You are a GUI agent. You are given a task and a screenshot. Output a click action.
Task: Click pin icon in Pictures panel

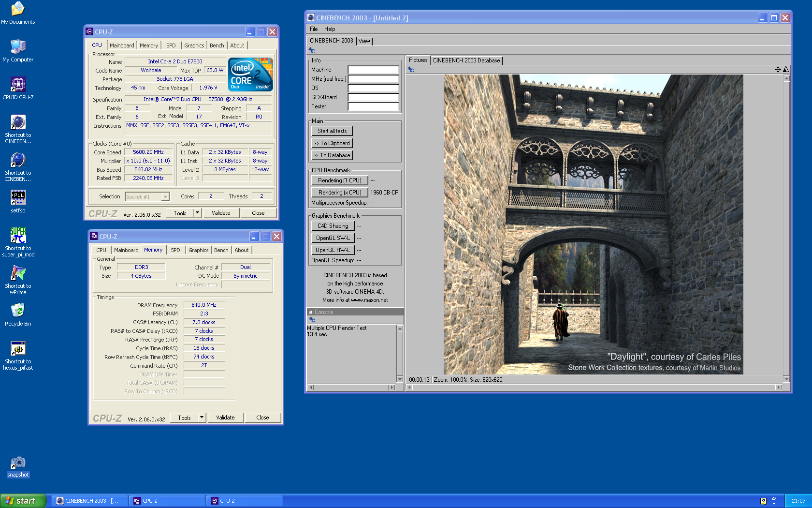(411, 70)
